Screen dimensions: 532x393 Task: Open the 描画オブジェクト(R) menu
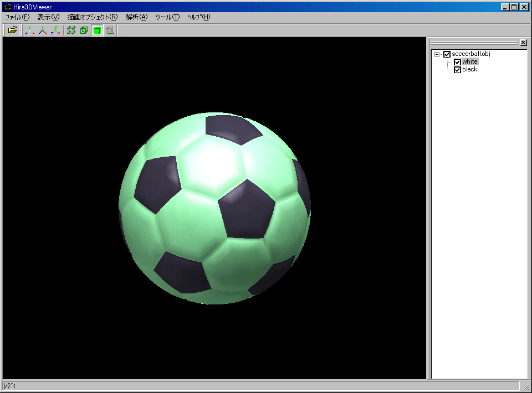coord(93,17)
